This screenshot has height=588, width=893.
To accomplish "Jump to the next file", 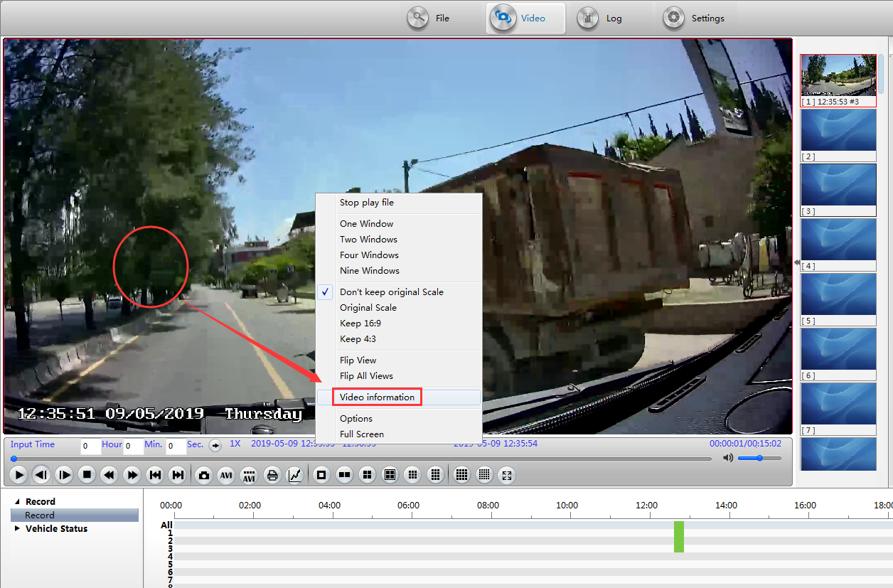I will tap(178, 475).
